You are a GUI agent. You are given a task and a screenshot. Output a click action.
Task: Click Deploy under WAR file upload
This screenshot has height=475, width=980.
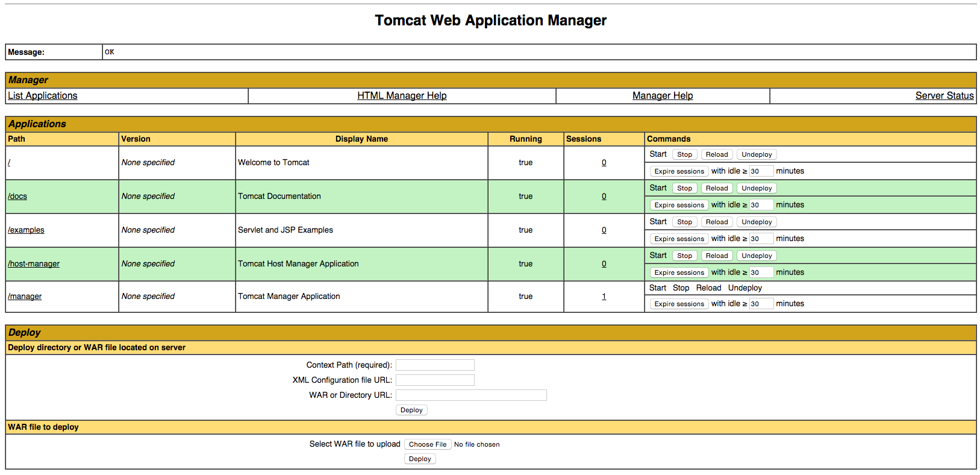(x=420, y=459)
